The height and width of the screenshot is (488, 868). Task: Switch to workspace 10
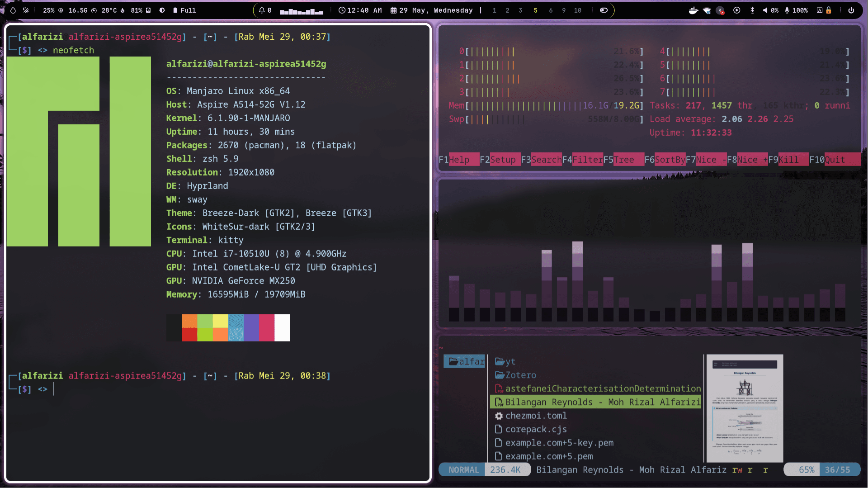tap(577, 10)
